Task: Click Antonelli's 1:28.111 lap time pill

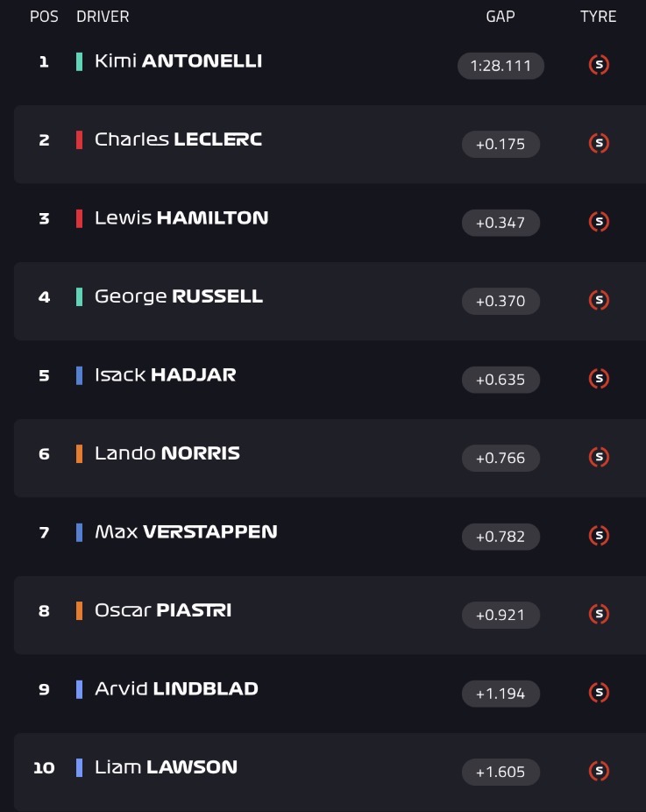Action: pos(500,66)
